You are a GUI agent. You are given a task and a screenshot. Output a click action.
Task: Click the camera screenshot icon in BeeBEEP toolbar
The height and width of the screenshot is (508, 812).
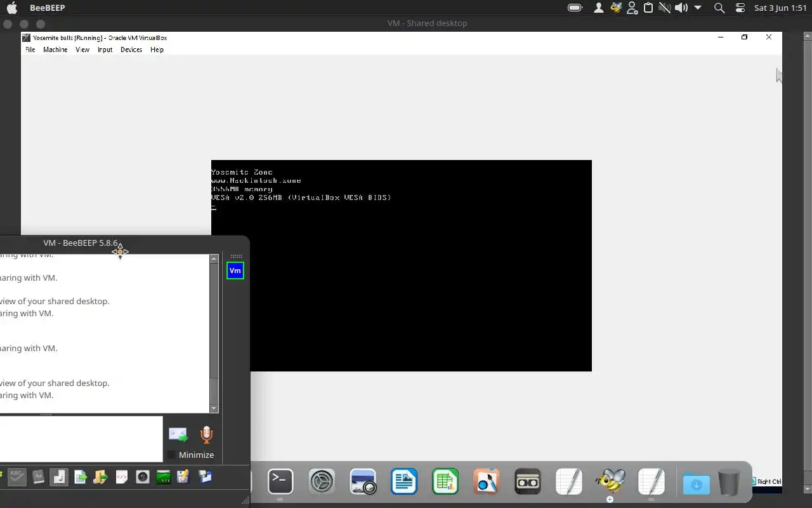[x=143, y=476]
